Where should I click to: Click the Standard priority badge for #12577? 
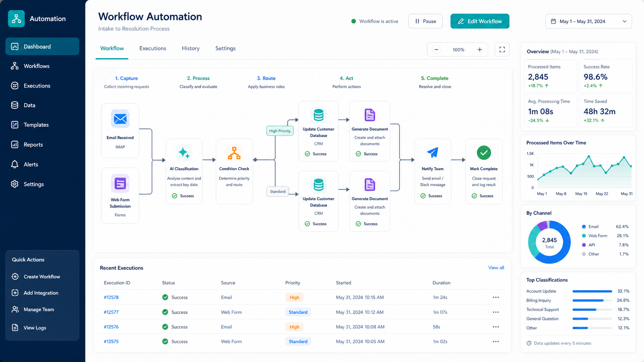click(x=298, y=312)
